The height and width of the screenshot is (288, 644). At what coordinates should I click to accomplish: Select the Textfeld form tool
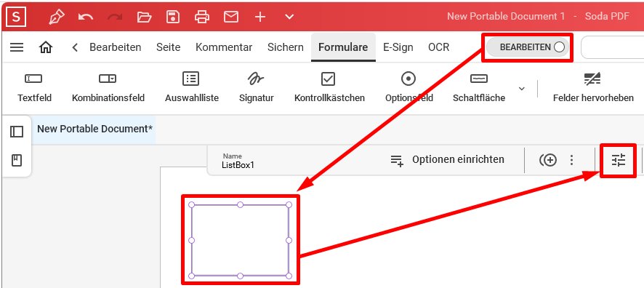click(x=34, y=87)
